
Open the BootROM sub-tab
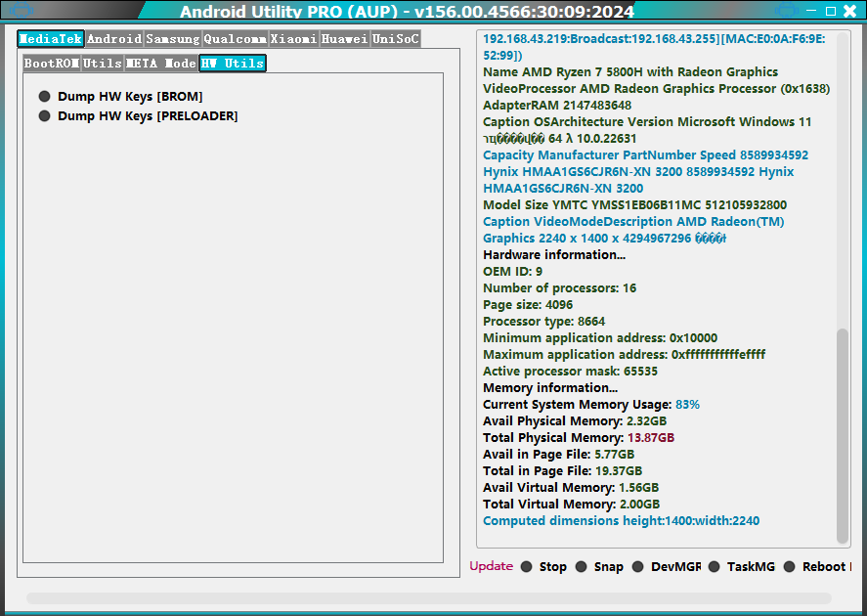point(52,63)
